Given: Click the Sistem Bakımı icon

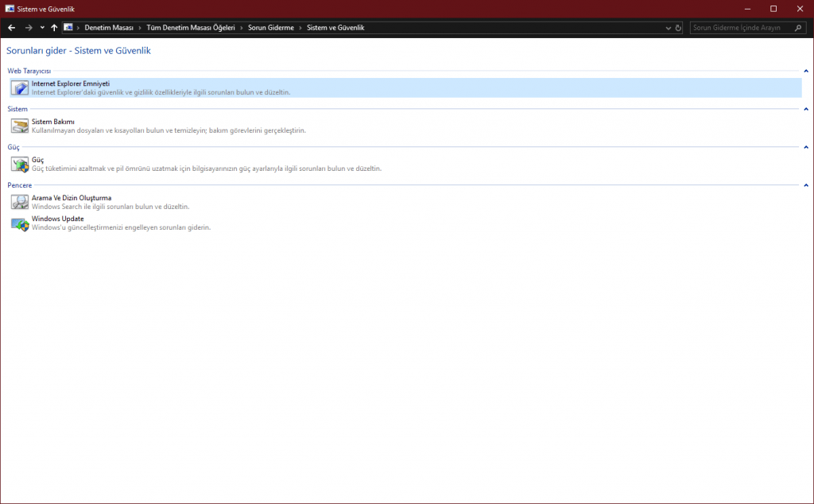Looking at the screenshot, I should tap(20, 126).
